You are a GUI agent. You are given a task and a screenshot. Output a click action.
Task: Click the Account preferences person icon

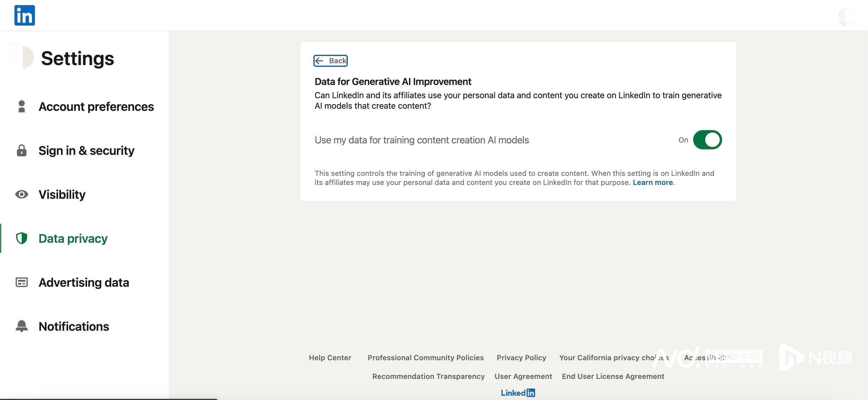(22, 106)
